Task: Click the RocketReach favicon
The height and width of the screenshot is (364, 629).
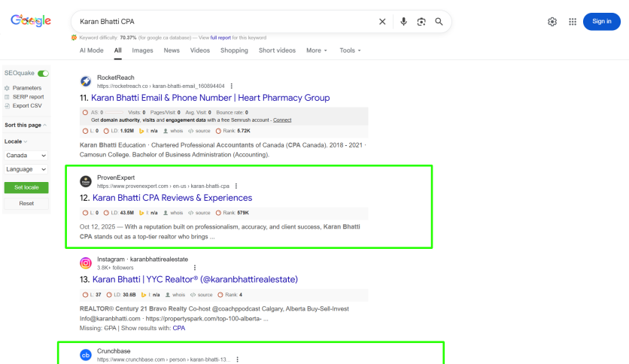Action: click(86, 81)
